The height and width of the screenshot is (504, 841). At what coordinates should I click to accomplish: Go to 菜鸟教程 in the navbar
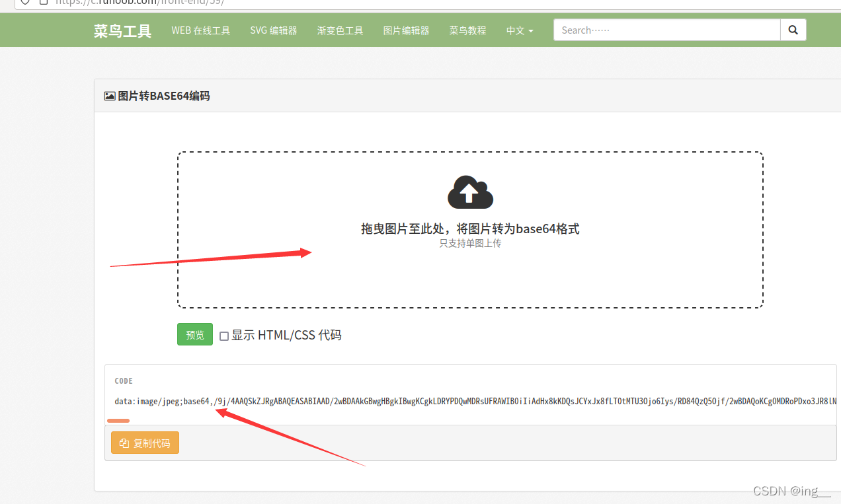468,30
